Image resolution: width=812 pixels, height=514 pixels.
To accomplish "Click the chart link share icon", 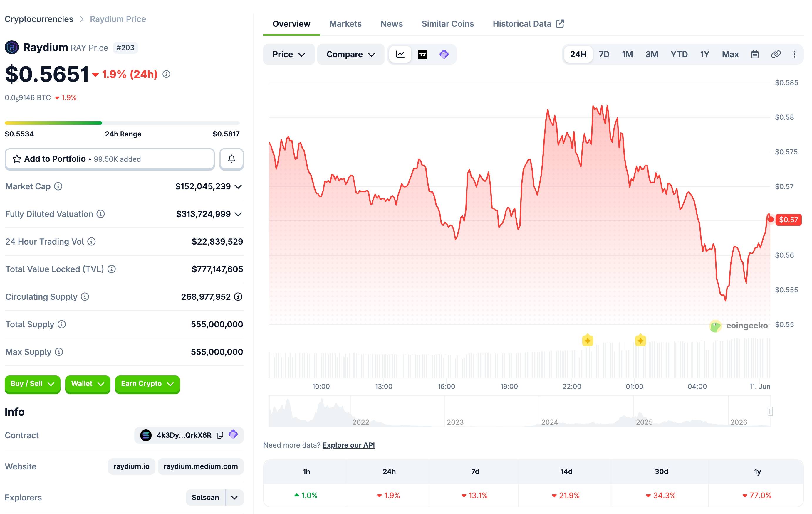I will pyautogui.click(x=776, y=54).
